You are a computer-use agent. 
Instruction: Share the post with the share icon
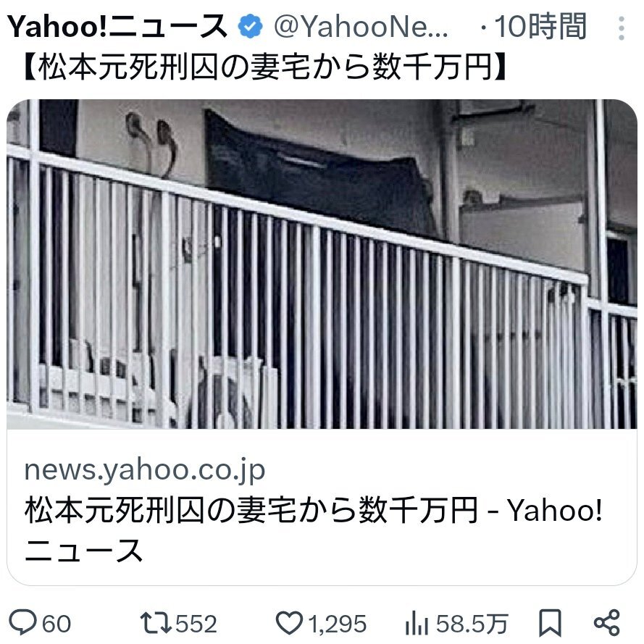click(x=606, y=623)
